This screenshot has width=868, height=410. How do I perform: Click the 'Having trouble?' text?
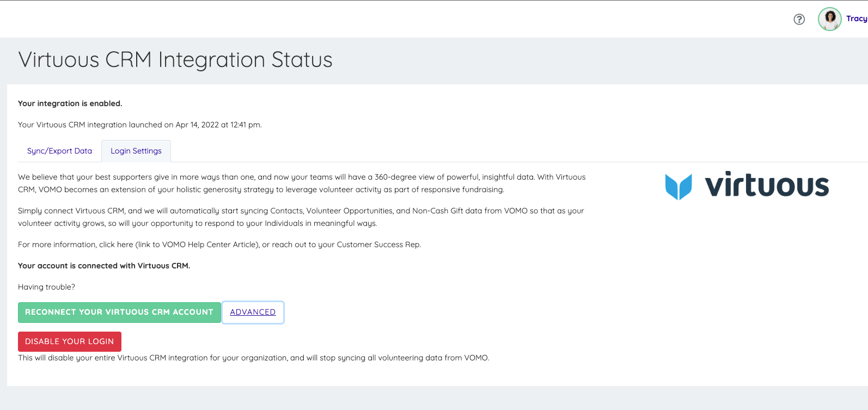pos(47,287)
